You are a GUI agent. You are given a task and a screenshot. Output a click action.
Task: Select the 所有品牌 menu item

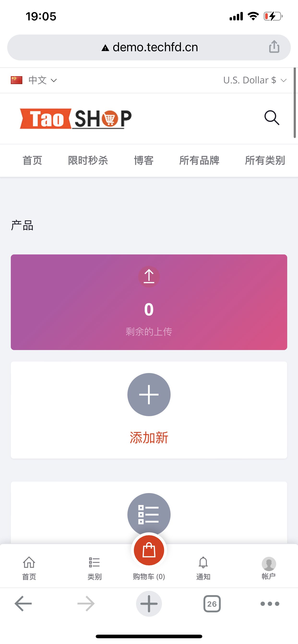point(199,160)
